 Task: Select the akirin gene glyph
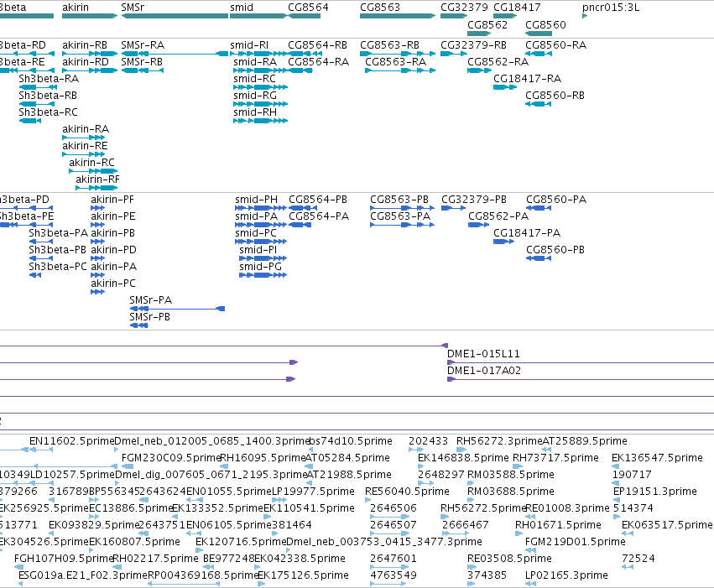(90, 16)
